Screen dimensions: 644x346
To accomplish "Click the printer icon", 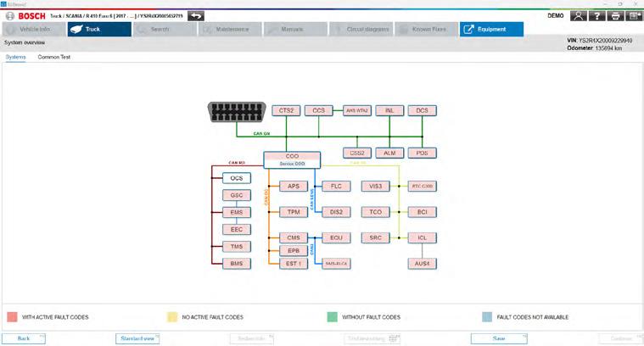I will pos(615,16).
